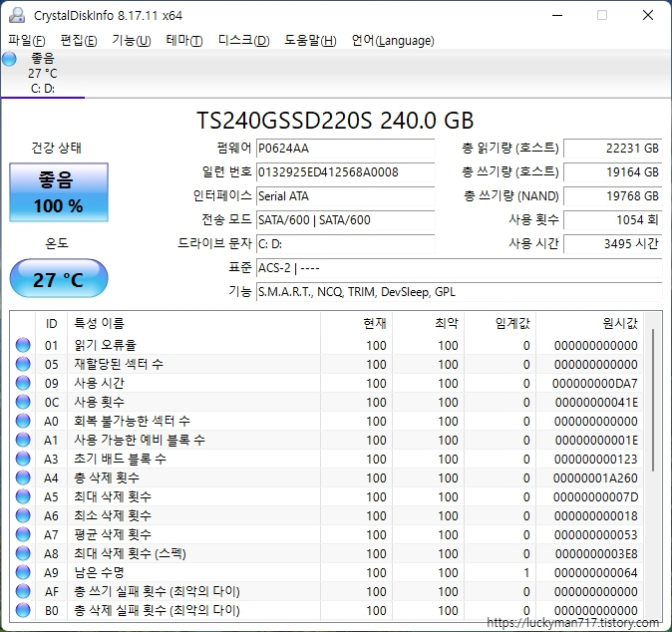
Task: Click the features field S.M.A.R.T., NCQ, TRIM
Action: pyautogui.click(x=460, y=292)
